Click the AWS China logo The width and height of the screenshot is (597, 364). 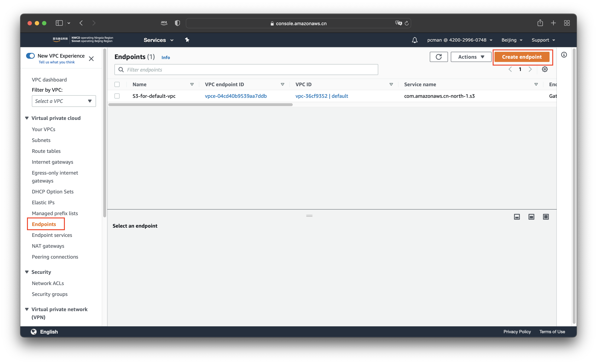tap(60, 39)
